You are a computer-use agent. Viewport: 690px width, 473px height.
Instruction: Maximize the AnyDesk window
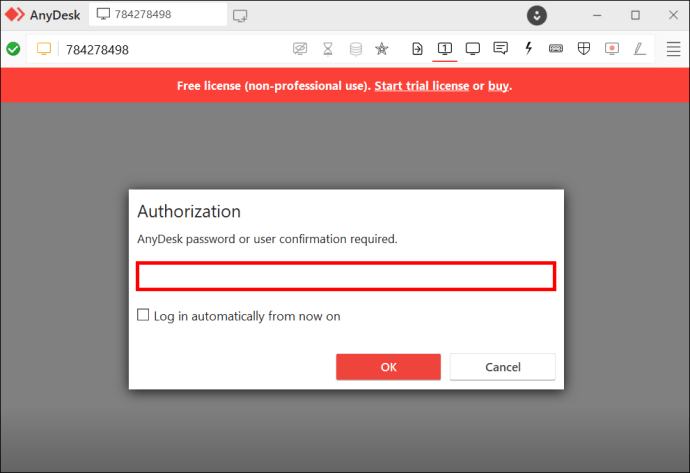635,15
